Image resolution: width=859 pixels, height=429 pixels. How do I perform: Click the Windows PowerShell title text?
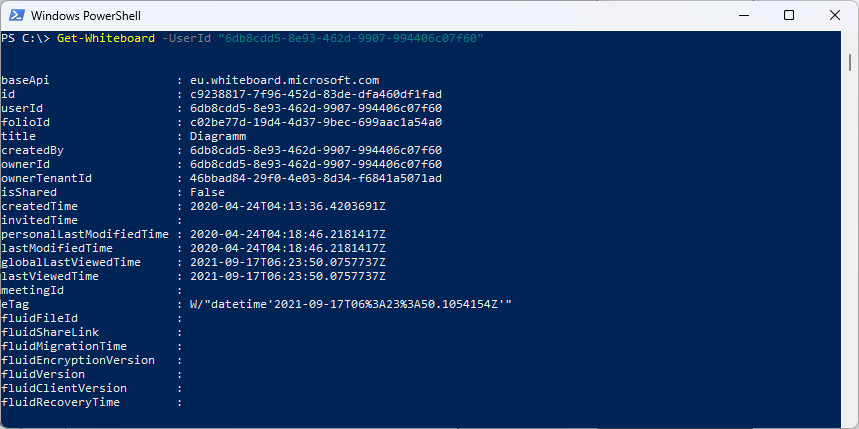(86, 16)
